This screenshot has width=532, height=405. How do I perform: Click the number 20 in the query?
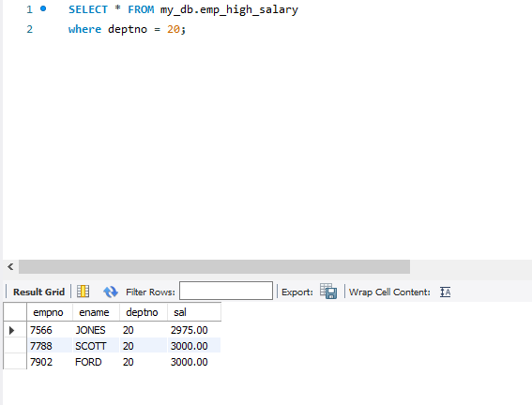point(174,29)
